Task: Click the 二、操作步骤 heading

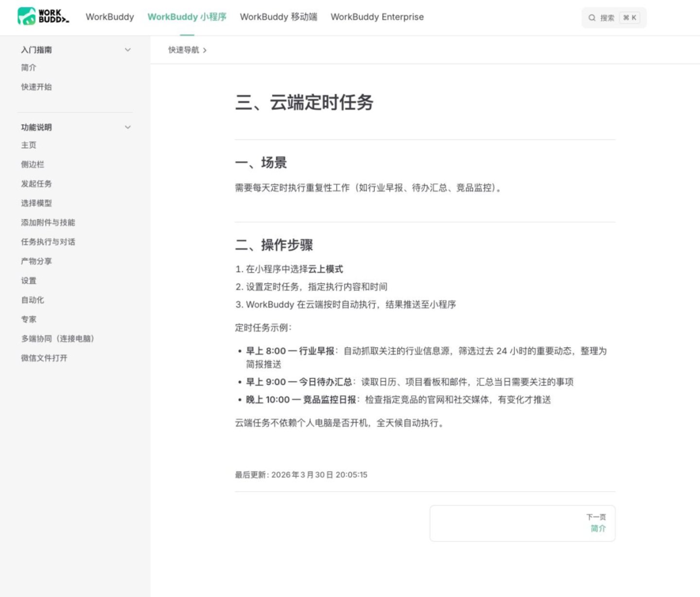Action: 274,245
